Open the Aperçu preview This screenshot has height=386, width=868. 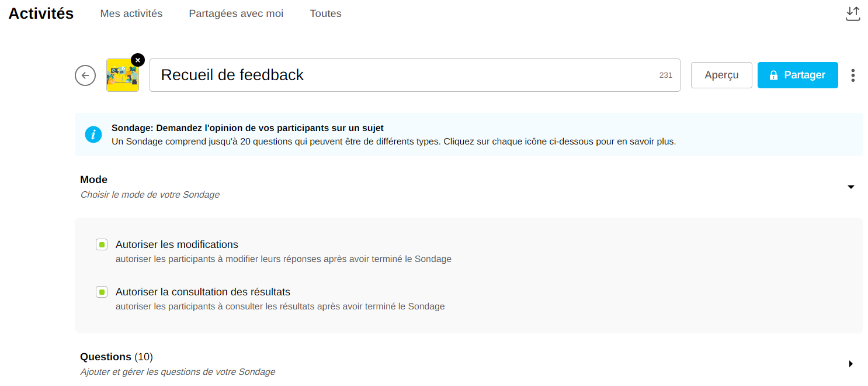coord(721,75)
